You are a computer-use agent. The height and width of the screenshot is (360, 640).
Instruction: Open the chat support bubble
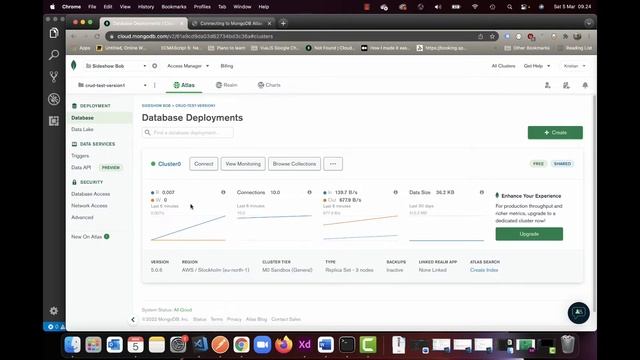pyautogui.click(x=578, y=313)
